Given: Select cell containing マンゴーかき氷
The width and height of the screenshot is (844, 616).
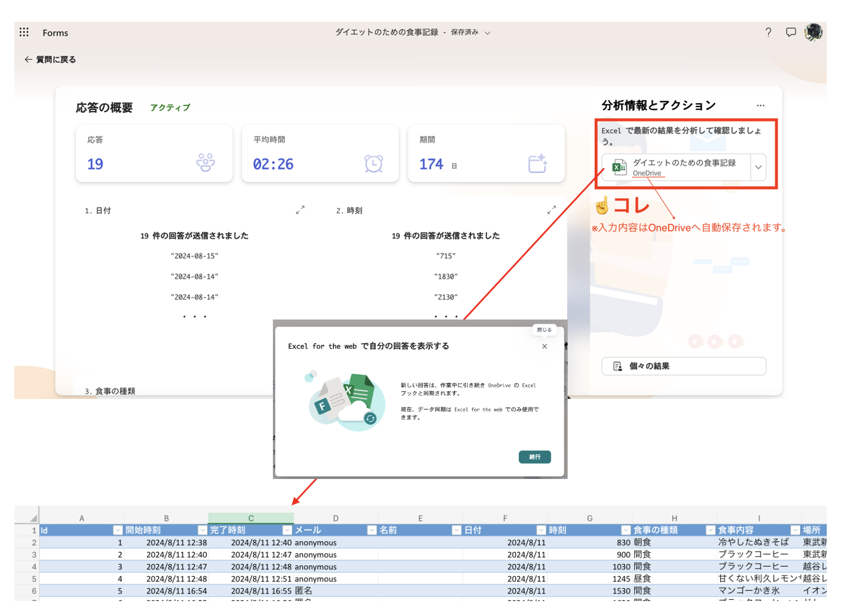Looking at the screenshot, I should (759, 591).
